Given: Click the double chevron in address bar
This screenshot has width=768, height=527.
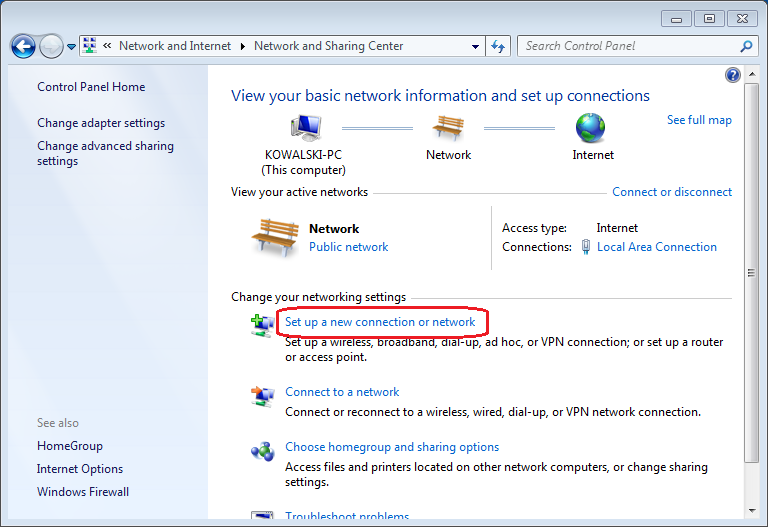Looking at the screenshot, I should 107,46.
